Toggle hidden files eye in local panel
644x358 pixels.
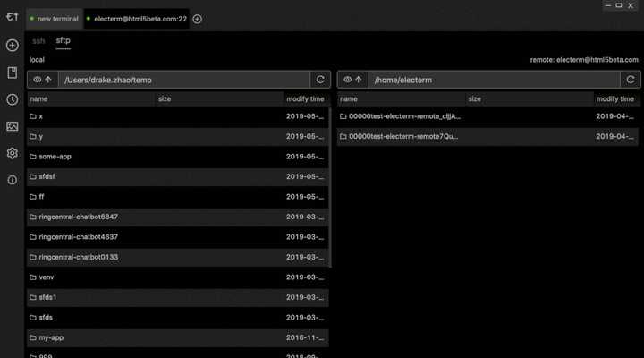point(37,80)
